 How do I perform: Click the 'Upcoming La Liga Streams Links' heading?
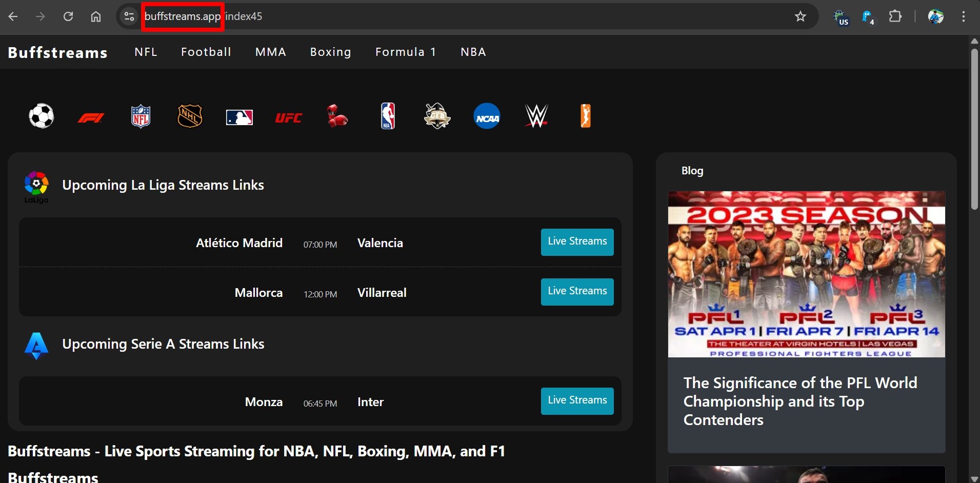click(x=163, y=185)
